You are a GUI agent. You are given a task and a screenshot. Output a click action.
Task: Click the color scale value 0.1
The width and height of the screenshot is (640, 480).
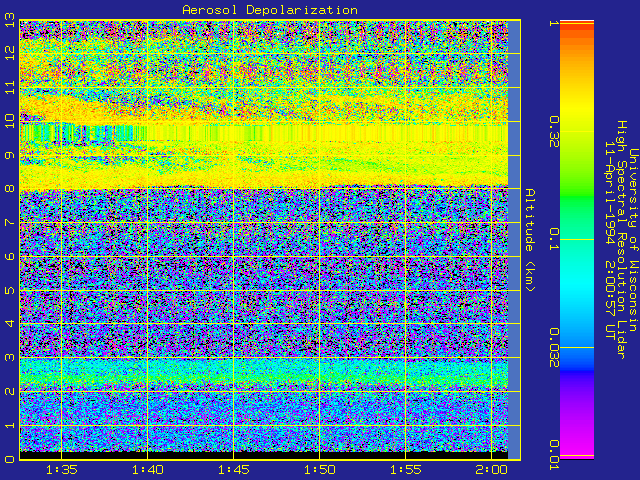(554, 240)
